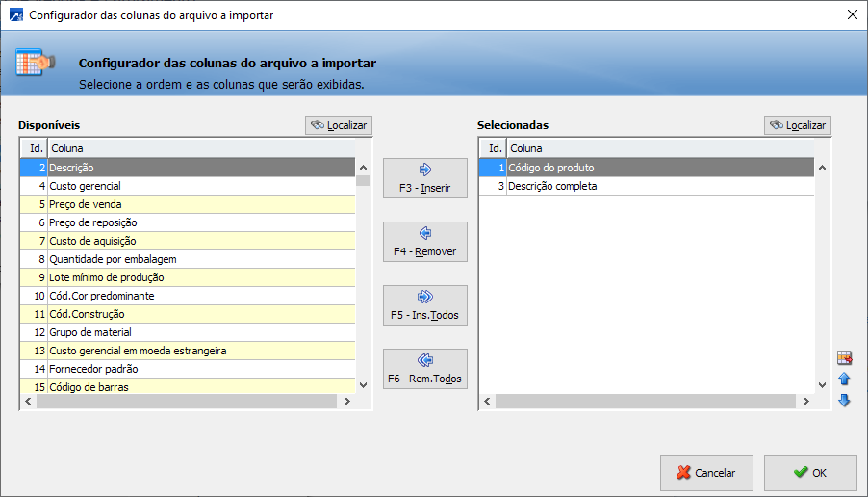Screen dimensions: 868x497
Task: Select the Custo de aquisição row
Action: coord(188,241)
